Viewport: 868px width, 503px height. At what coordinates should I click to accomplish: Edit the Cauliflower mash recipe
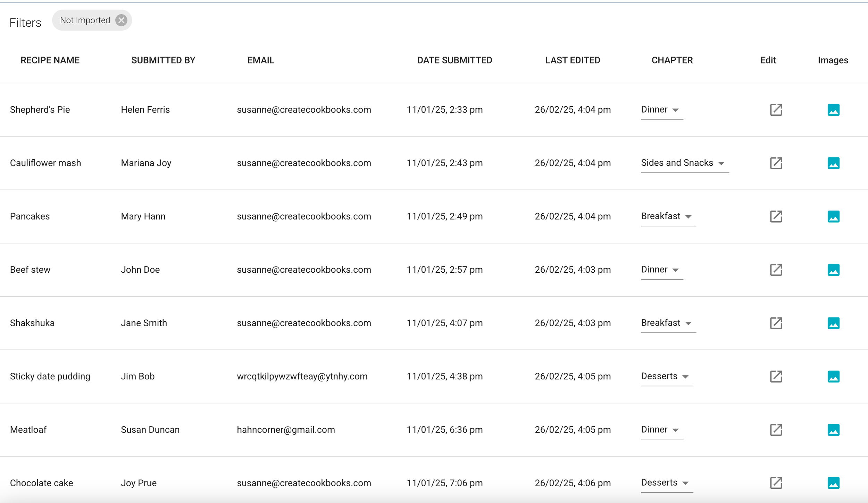(x=776, y=163)
